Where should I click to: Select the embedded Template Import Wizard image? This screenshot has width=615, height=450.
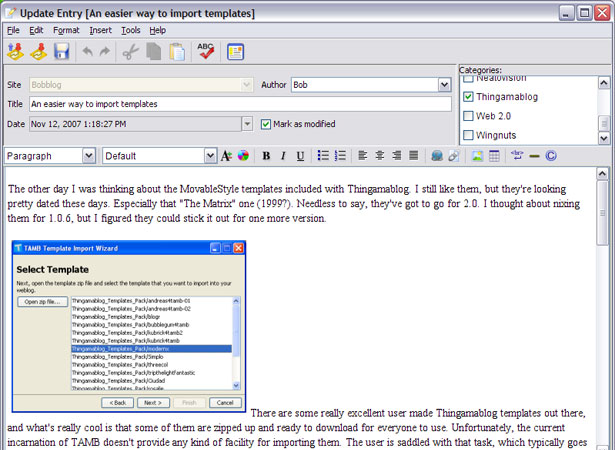pyautogui.click(x=129, y=326)
